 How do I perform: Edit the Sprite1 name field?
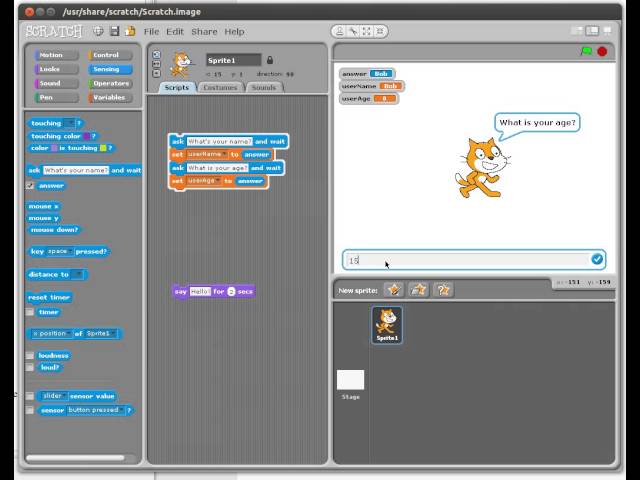pyautogui.click(x=233, y=60)
